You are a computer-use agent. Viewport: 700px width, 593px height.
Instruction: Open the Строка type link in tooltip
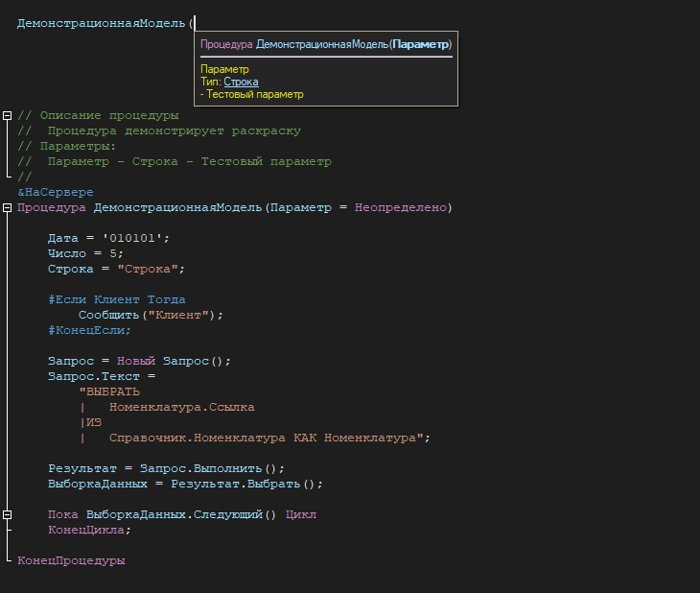241,82
